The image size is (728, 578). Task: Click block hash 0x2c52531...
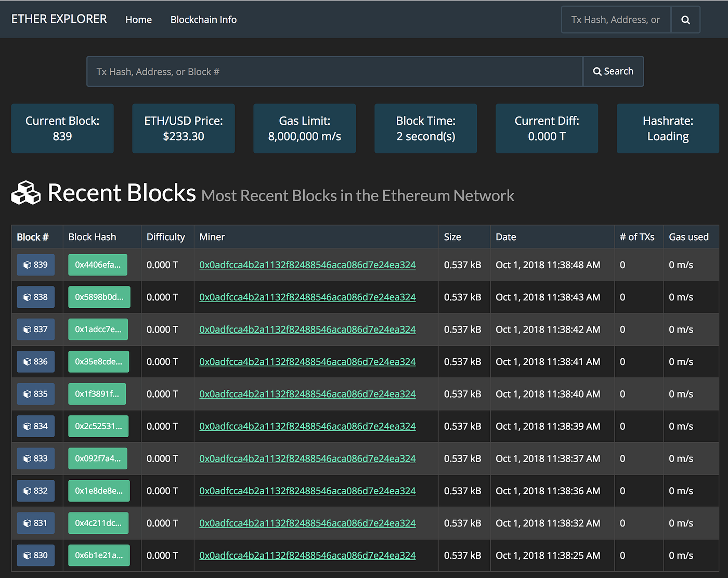(98, 426)
